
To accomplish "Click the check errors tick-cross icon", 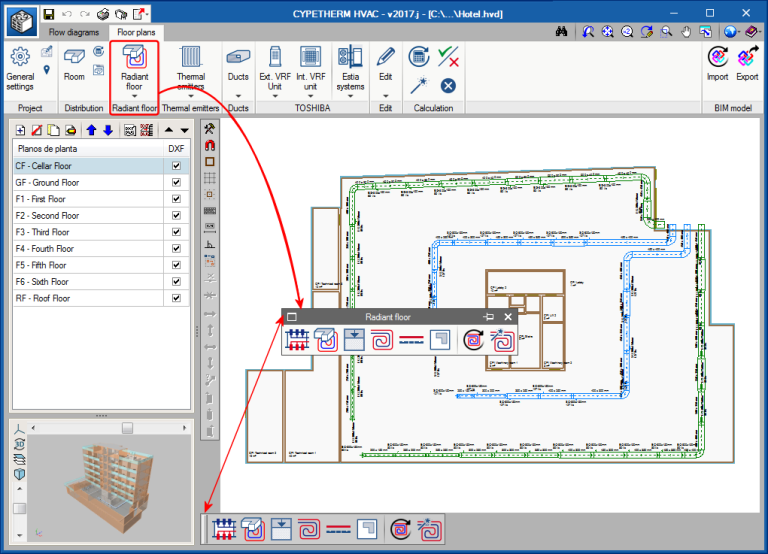I will 448,57.
